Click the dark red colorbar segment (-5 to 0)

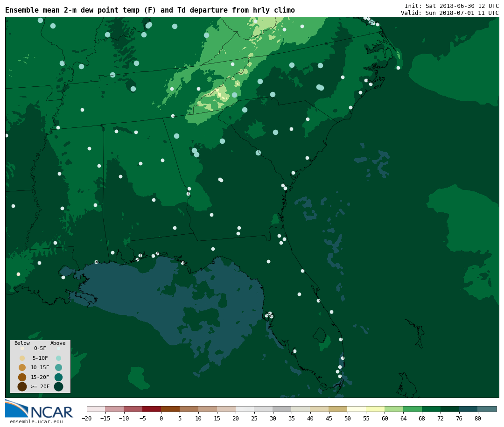point(152,409)
